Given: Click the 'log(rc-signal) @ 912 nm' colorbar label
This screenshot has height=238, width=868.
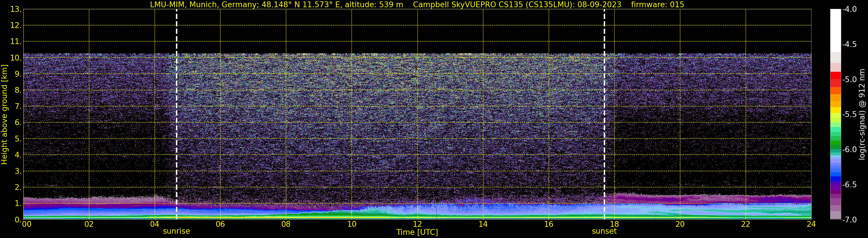Looking at the screenshot, I should click(x=862, y=114).
